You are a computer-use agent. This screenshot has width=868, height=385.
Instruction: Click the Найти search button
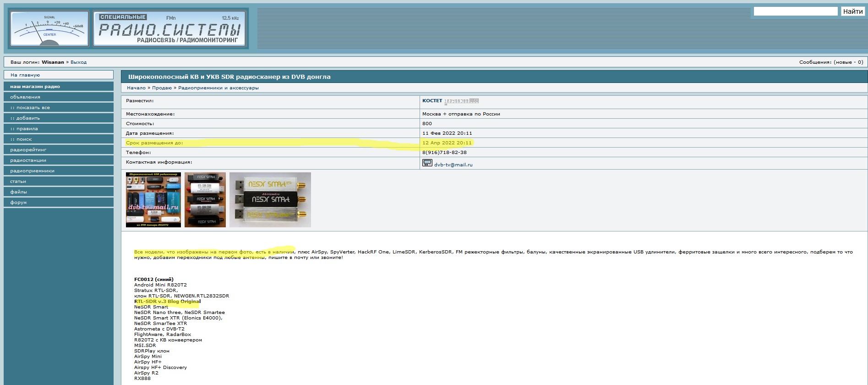pyautogui.click(x=853, y=11)
